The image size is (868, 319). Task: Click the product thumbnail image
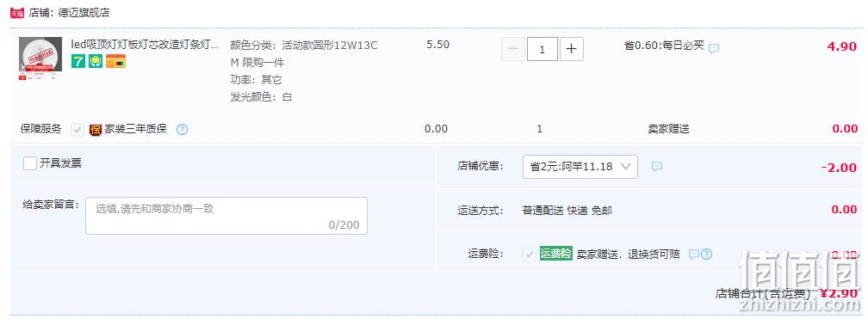tap(40, 58)
